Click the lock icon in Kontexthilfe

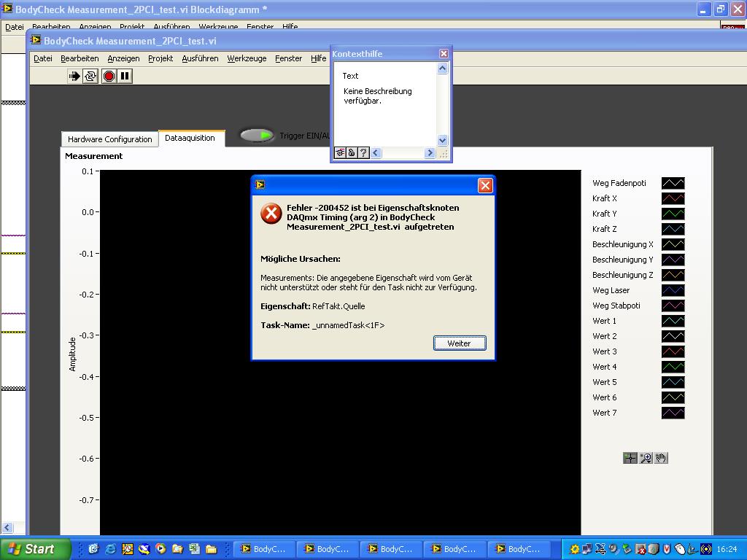pos(352,153)
